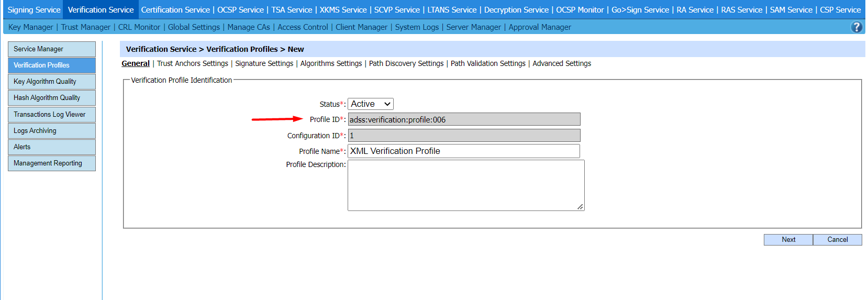Click the Next button

[788, 240]
